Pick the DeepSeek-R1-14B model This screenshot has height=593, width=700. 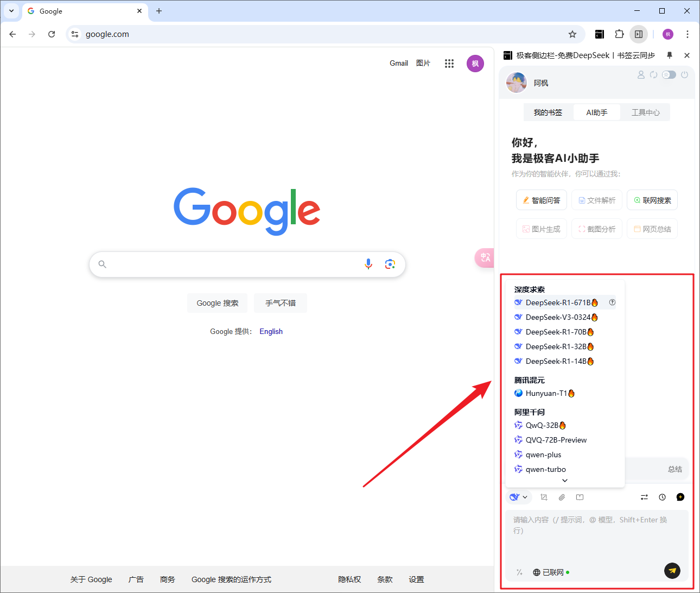coord(564,361)
